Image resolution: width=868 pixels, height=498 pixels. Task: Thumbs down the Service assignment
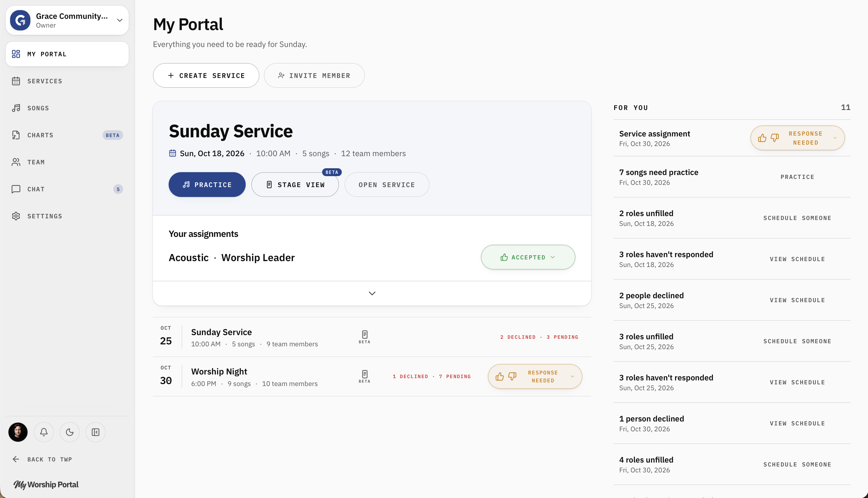pos(775,138)
